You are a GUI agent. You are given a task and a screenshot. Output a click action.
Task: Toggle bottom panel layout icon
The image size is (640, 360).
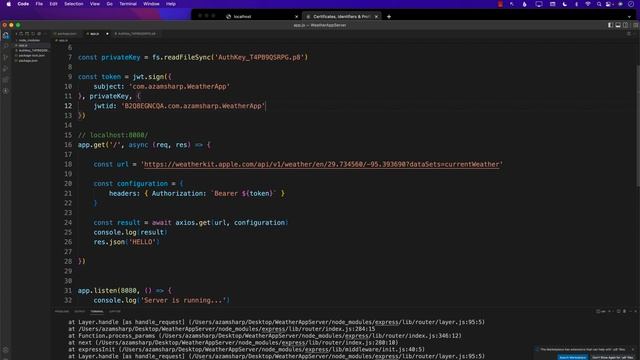pyautogui.click(x=618, y=25)
